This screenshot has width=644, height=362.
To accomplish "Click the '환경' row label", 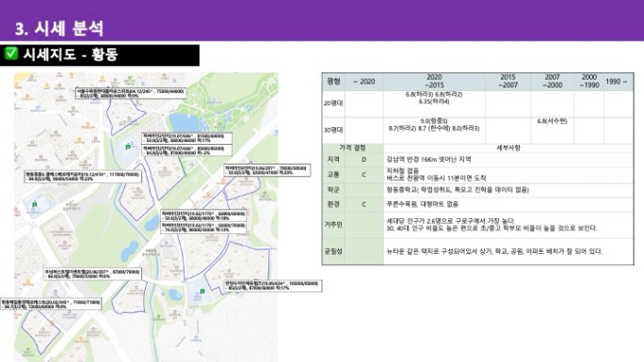I will 333,204.
